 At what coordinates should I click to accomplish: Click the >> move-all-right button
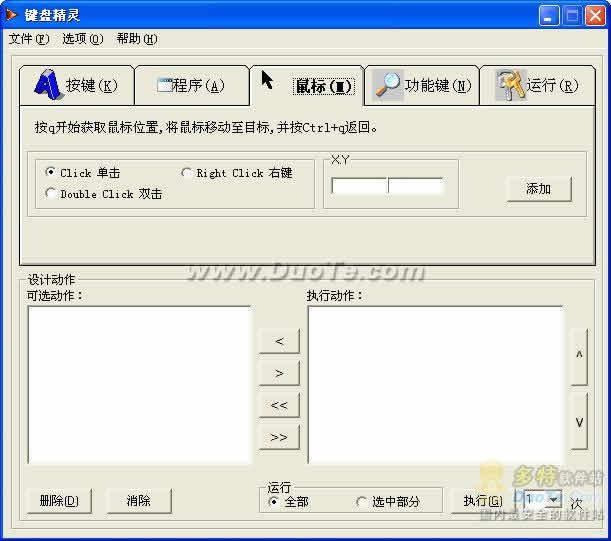coord(279,437)
